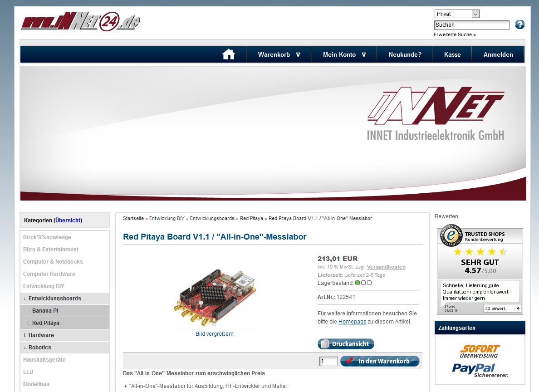This screenshot has width=539, height=392.
Task: Click the Trusted Shops guarantee seal
Action: click(x=451, y=235)
